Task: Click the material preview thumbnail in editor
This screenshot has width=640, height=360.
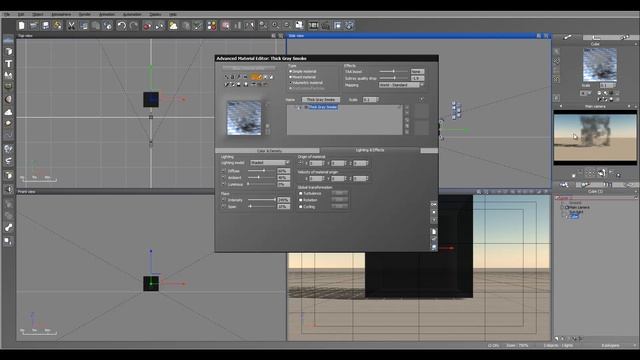Action: [244, 118]
